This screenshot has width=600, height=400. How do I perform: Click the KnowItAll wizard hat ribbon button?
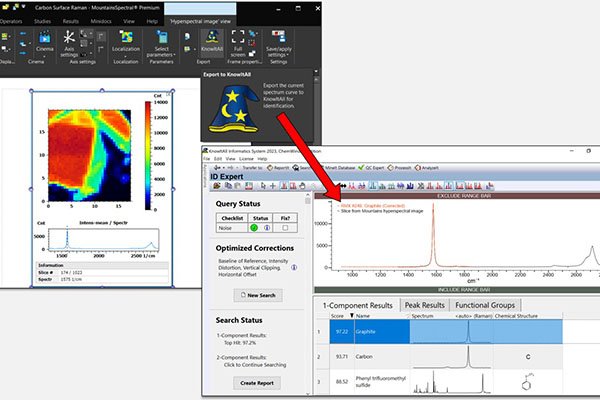coord(212,41)
